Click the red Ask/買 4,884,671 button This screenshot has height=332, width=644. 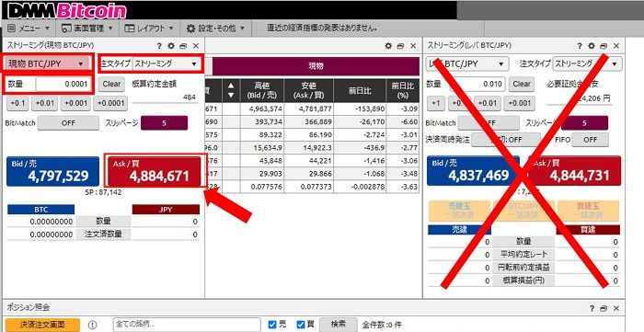point(154,171)
